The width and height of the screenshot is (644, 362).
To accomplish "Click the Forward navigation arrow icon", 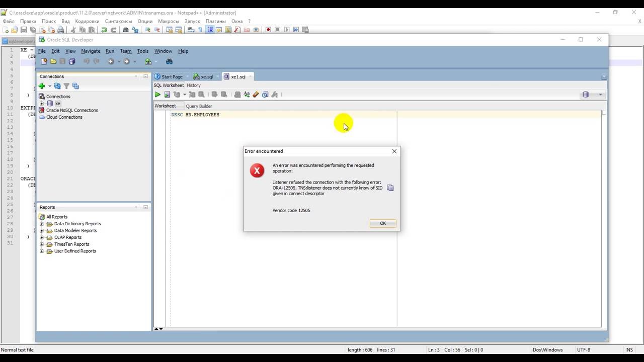I will [x=126, y=61].
